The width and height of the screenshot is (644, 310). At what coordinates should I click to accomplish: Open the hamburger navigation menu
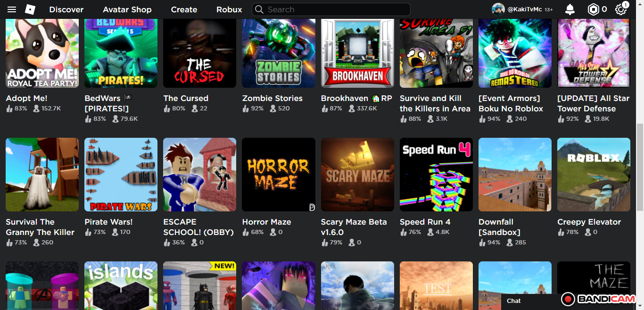[x=12, y=9]
